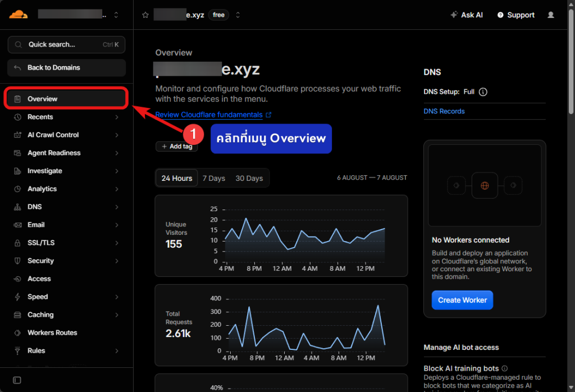Click the page vertical scrollbar

pyautogui.click(x=571, y=61)
